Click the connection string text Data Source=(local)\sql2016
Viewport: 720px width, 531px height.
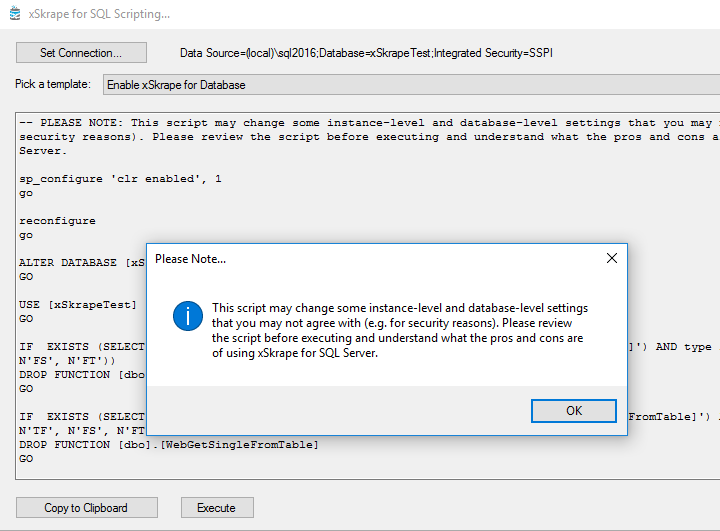coord(366,53)
